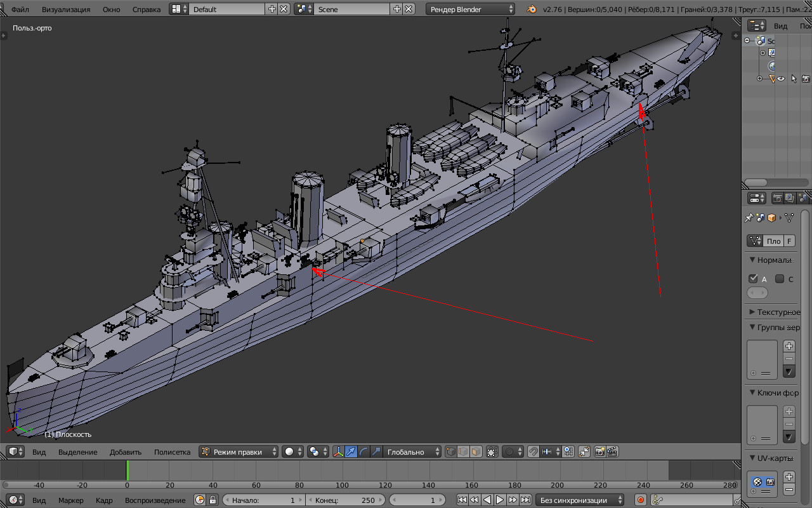Open the Файл menu
The width and height of the screenshot is (812, 508).
pyautogui.click(x=20, y=10)
